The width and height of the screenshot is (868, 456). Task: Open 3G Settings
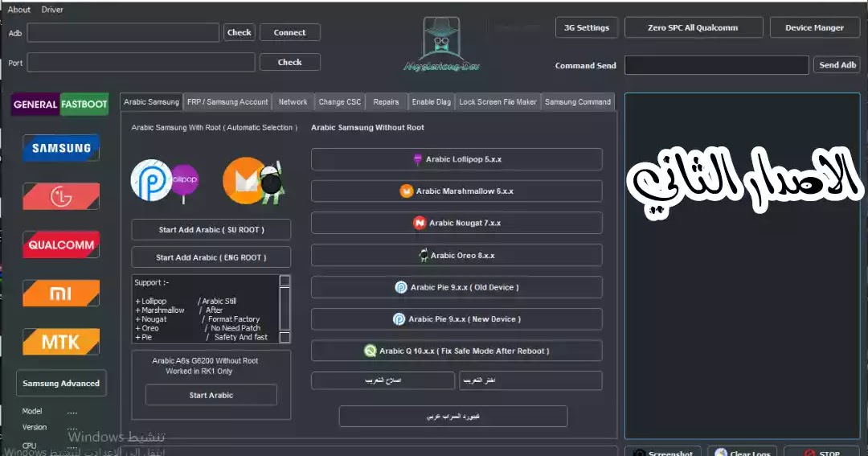[x=586, y=27]
